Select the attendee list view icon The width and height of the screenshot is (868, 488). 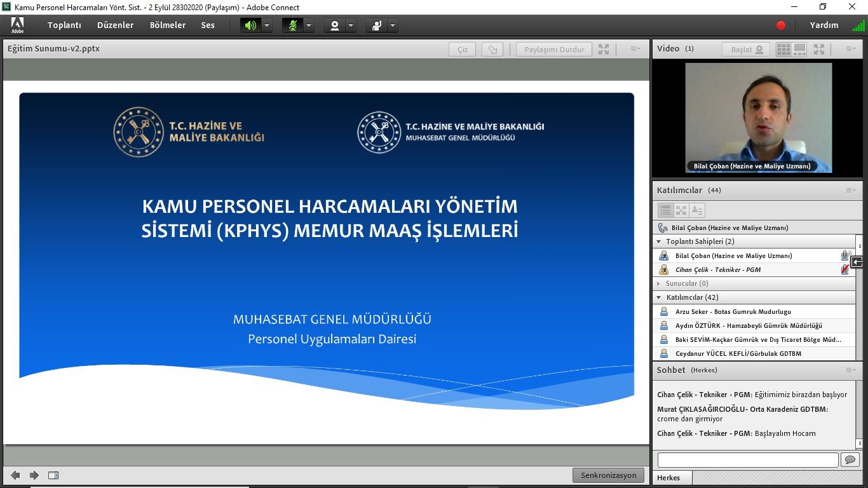665,210
